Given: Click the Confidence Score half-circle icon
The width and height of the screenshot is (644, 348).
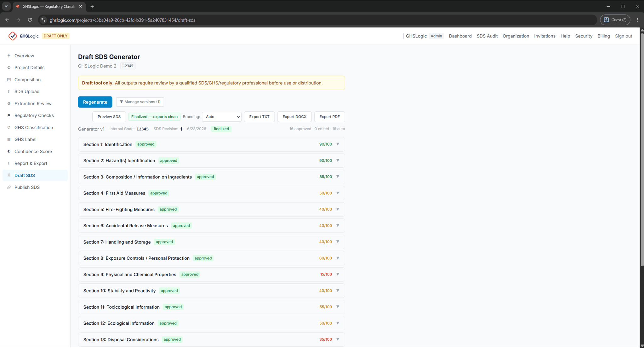Looking at the screenshot, I should 9,151.
